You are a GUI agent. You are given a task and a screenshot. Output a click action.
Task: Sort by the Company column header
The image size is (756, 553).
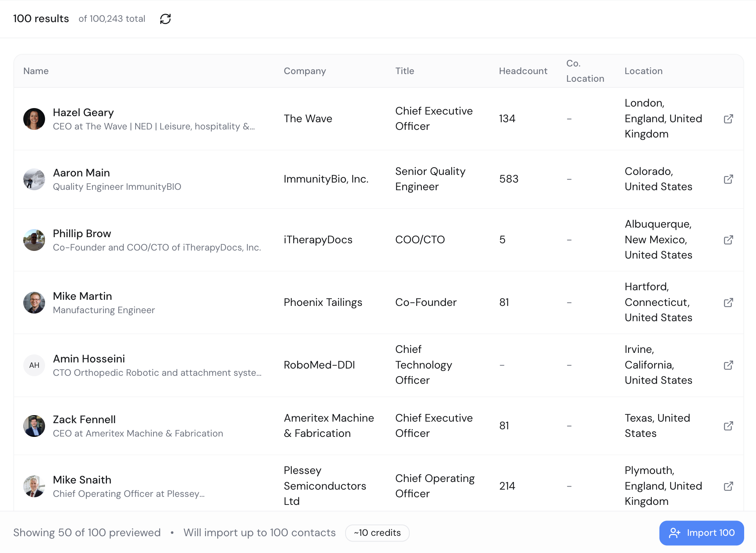coord(305,71)
